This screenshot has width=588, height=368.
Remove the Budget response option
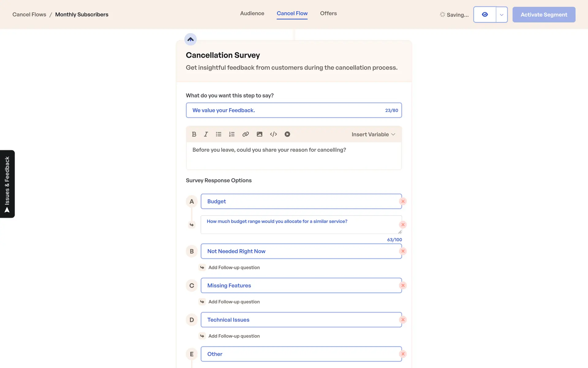pyautogui.click(x=403, y=201)
